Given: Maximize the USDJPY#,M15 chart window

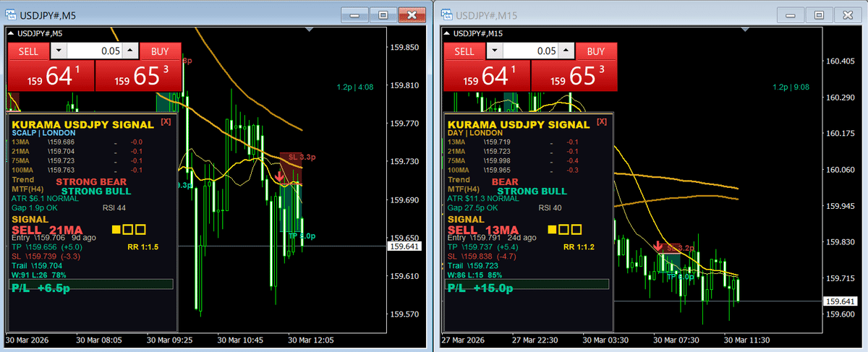Looking at the screenshot, I should coord(819,14).
